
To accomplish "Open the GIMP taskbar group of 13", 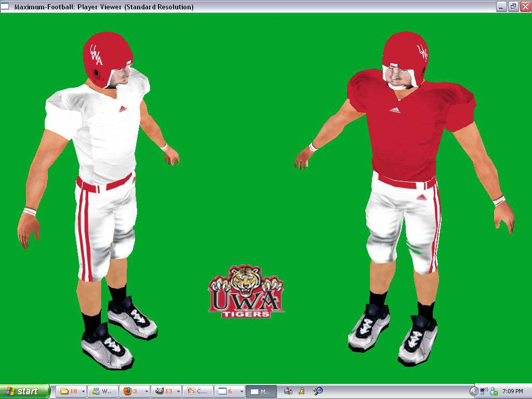I will pyautogui.click(x=163, y=391).
